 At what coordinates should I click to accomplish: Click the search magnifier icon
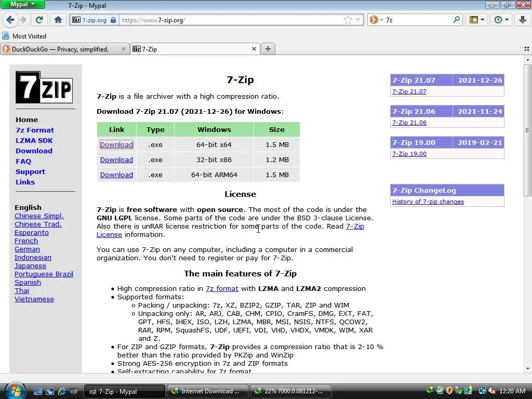pyautogui.click(x=456, y=20)
